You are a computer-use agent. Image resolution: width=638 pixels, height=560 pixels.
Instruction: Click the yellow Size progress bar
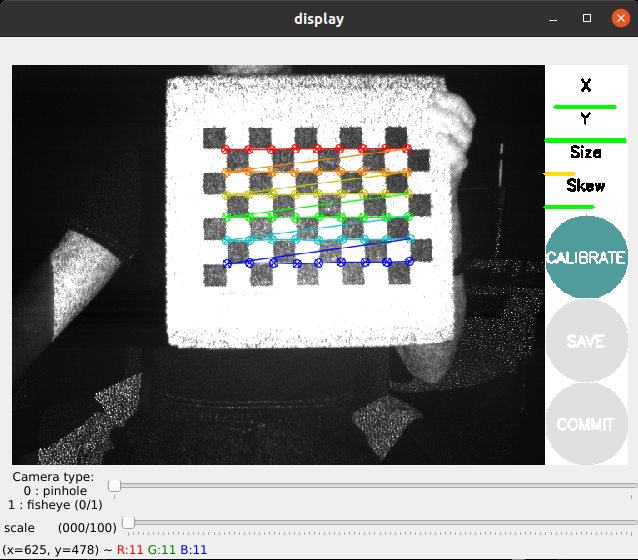[559, 174]
